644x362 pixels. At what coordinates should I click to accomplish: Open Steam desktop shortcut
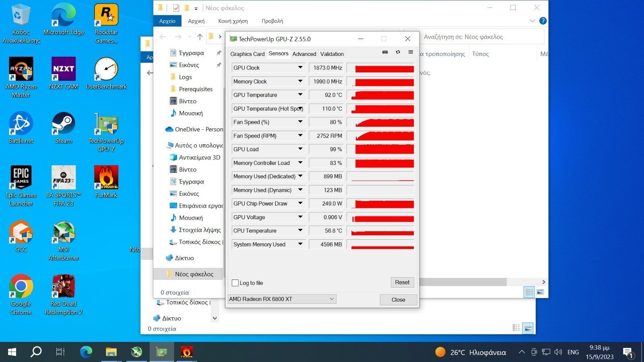point(64,128)
